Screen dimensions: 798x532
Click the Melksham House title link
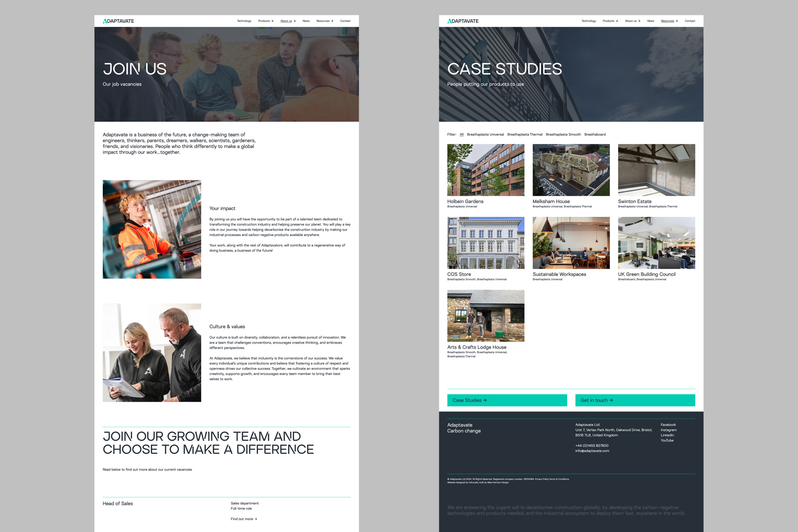pos(551,201)
